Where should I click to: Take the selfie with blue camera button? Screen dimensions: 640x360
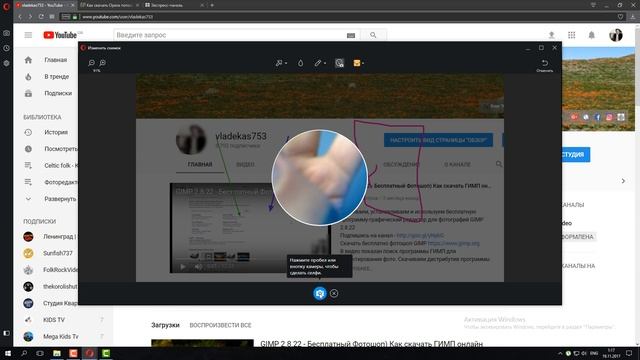[x=320, y=293]
